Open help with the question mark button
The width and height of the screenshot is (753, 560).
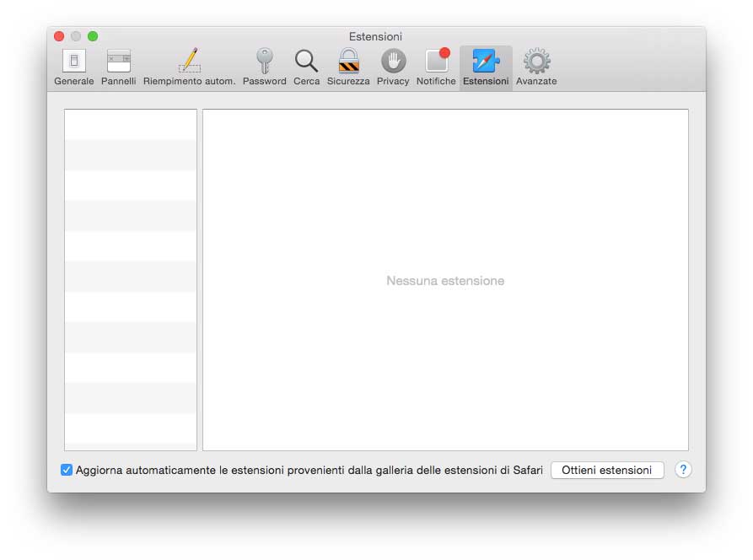pos(683,470)
